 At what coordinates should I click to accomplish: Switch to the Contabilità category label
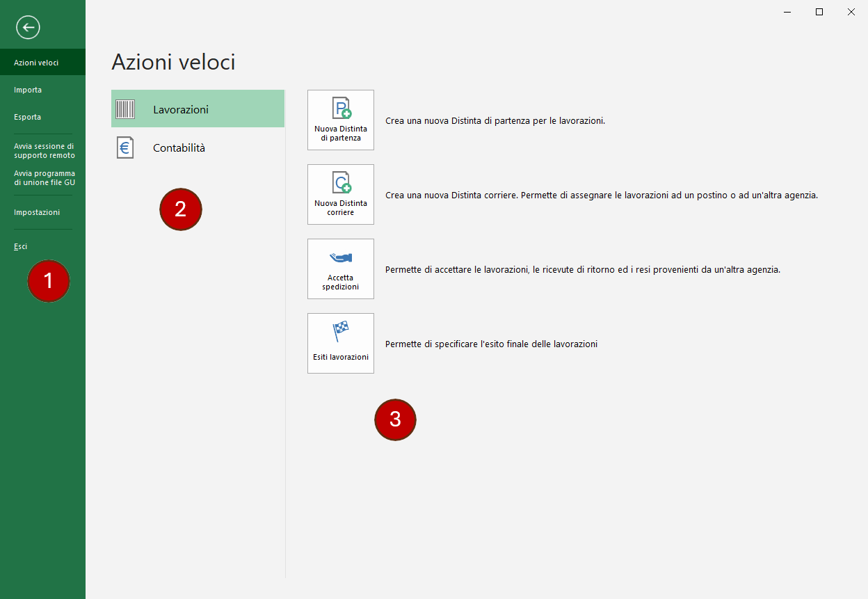[179, 147]
